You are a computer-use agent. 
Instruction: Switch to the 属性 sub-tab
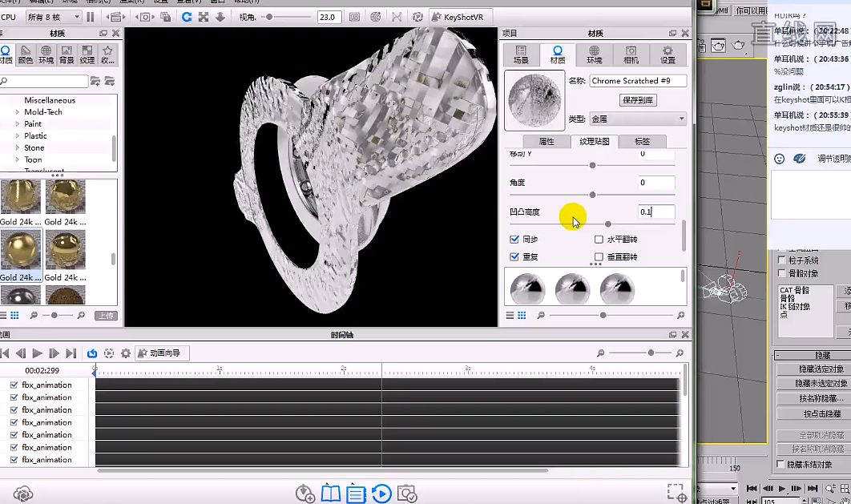(x=546, y=141)
